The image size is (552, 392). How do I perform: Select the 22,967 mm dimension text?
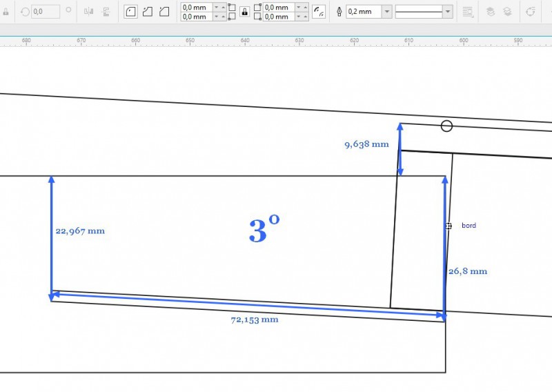pos(80,231)
